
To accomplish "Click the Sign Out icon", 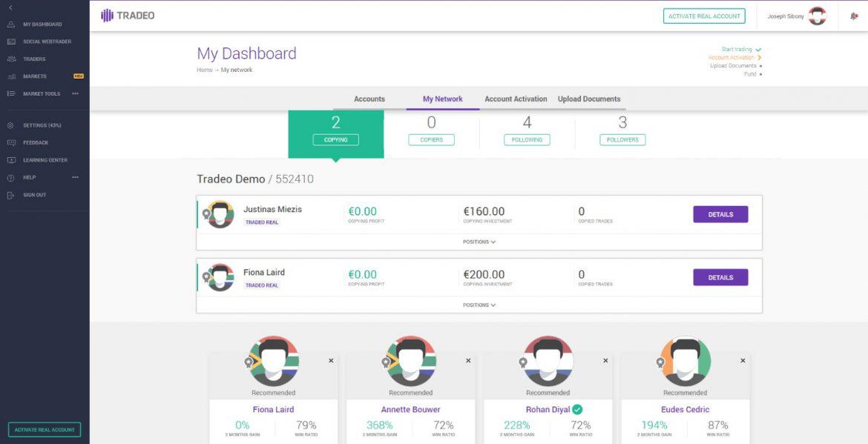I will [x=10, y=195].
